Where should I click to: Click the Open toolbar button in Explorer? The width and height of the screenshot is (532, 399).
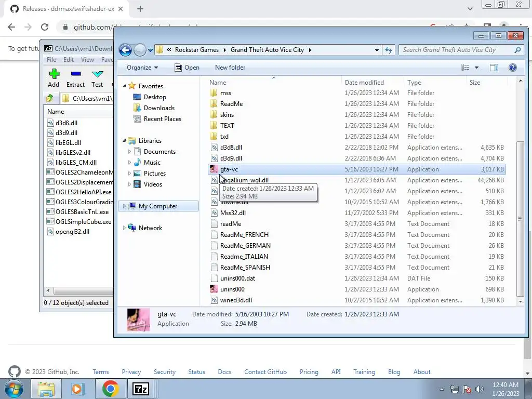187,68
